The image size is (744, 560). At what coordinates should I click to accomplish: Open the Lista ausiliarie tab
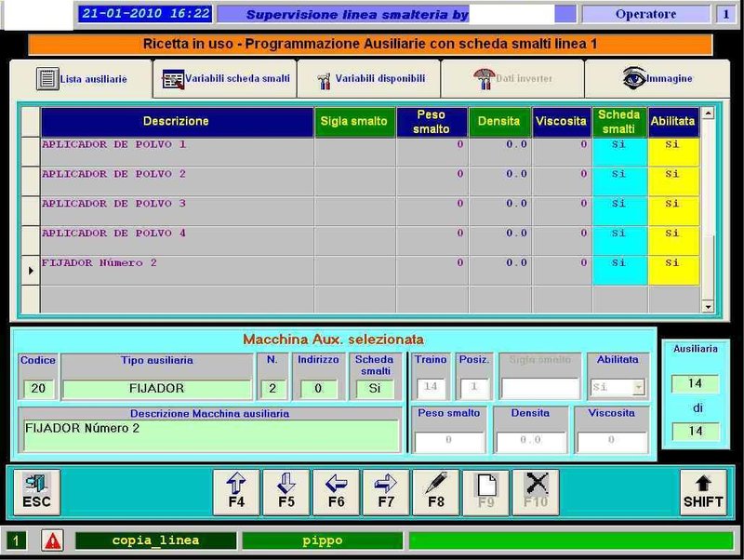[x=81, y=79]
